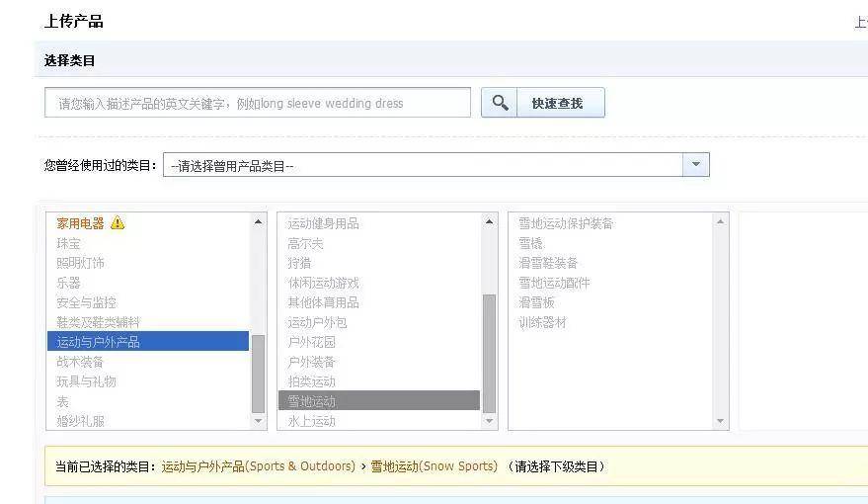Select 家用电器 in the first category list
Viewport: 868px width, 504px height.
click(x=80, y=223)
